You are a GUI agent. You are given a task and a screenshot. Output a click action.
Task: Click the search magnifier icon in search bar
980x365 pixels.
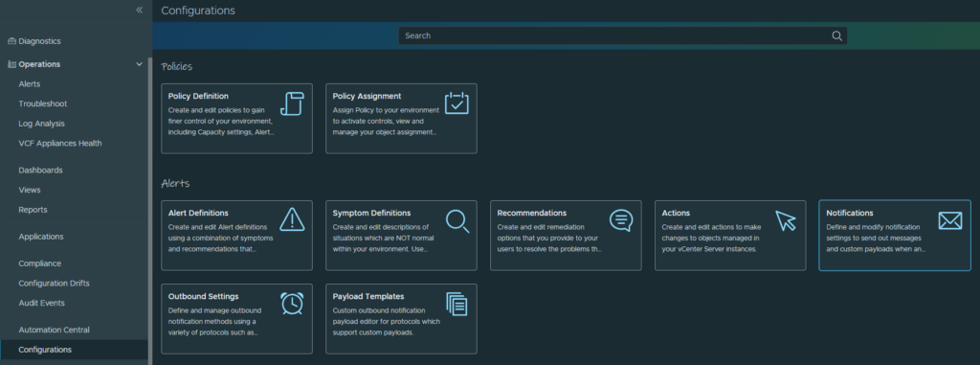[836, 35]
